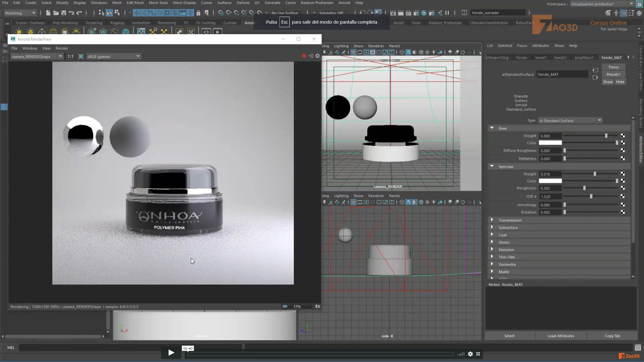Switch to the Rendering shelf tab

point(167,23)
